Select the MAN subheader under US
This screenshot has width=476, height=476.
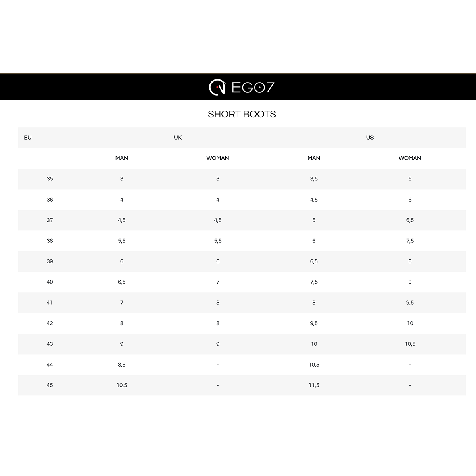coord(314,158)
